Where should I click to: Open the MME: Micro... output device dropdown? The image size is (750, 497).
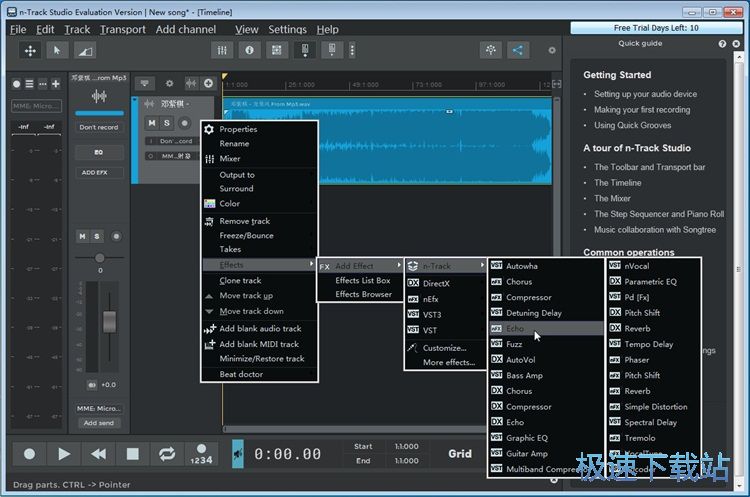click(x=99, y=408)
